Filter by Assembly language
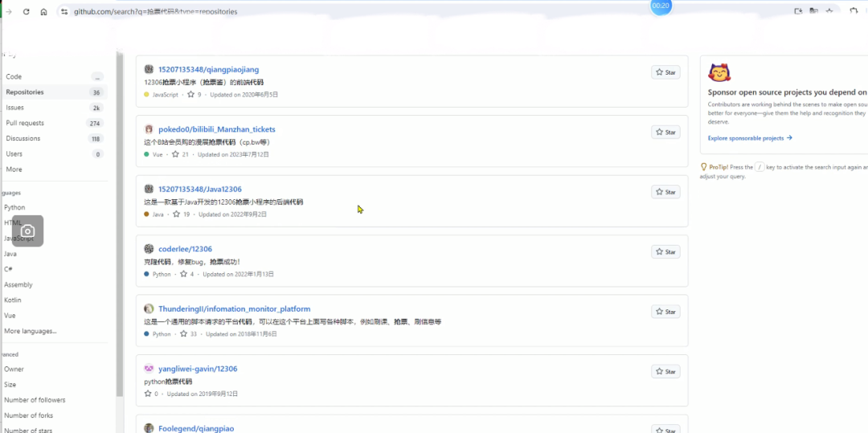Image resolution: width=868 pixels, height=433 pixels. pos(18,285)
